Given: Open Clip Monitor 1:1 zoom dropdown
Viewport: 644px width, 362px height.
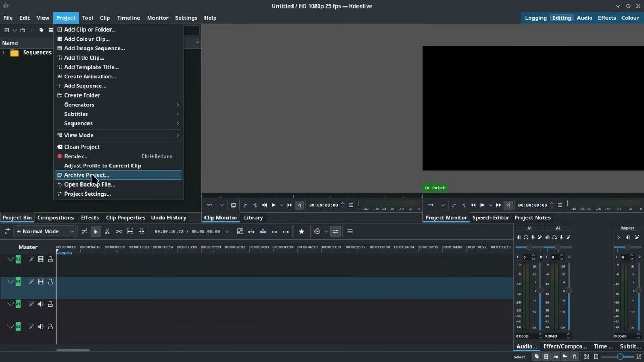Looking at the screenshot, I should [x=215, y=205].
